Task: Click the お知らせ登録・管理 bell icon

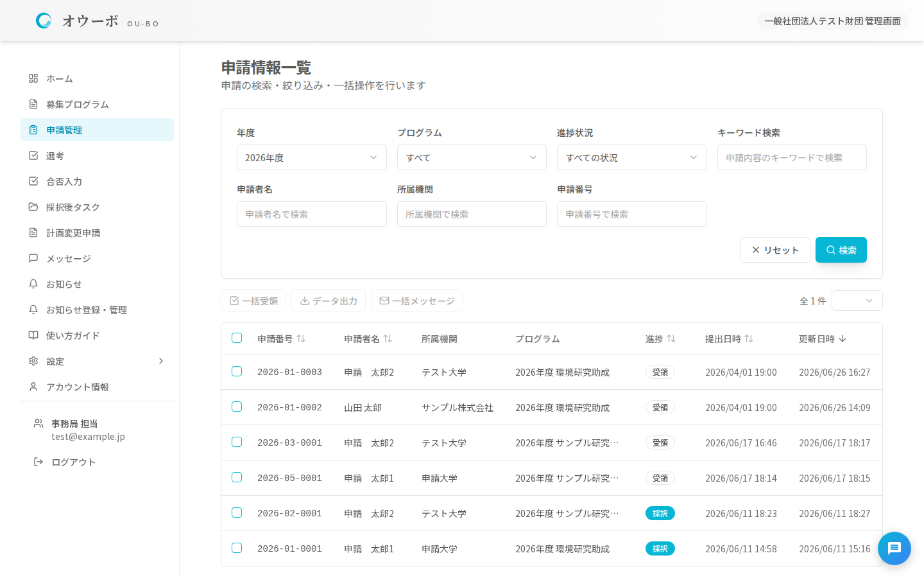Action: point(33,310)
